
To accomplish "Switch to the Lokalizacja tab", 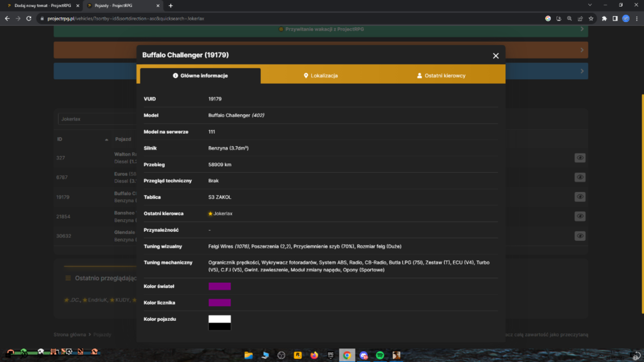I will pyautogui.click(x=321, y=75).
